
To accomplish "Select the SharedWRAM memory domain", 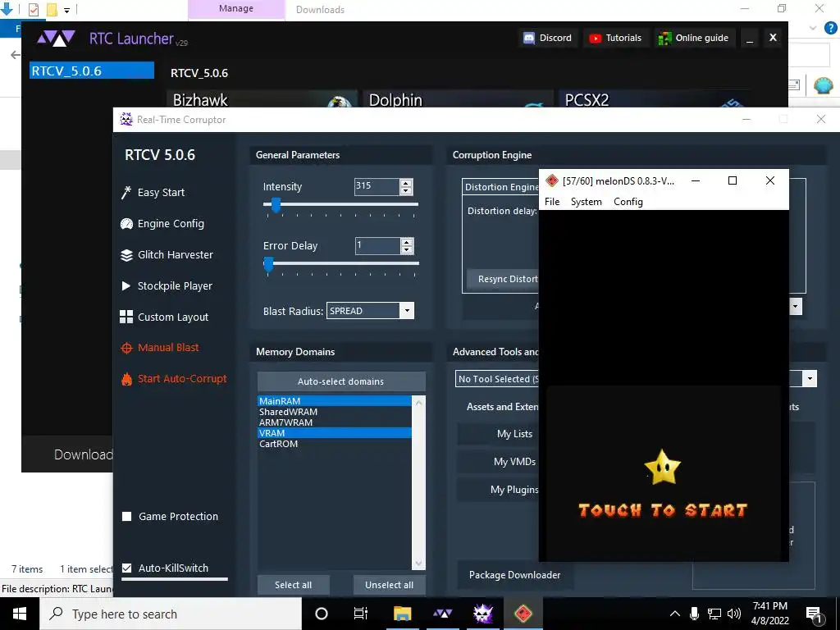I will [335, 412].
